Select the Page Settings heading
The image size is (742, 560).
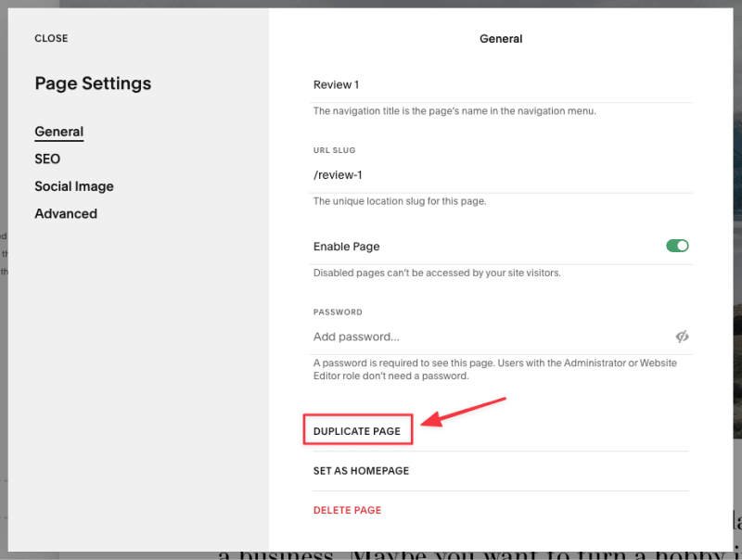[93, 83]
